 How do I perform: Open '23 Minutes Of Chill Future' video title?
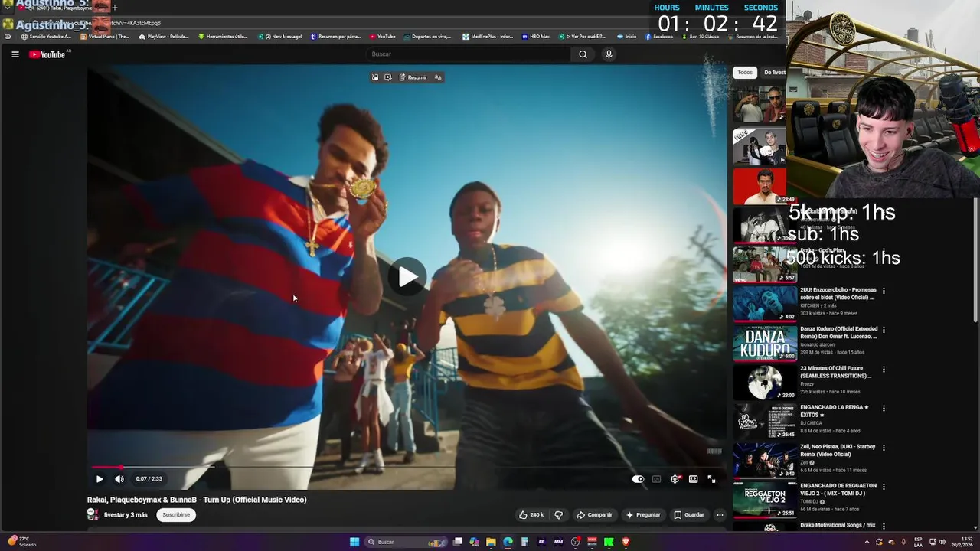[836, 372]
